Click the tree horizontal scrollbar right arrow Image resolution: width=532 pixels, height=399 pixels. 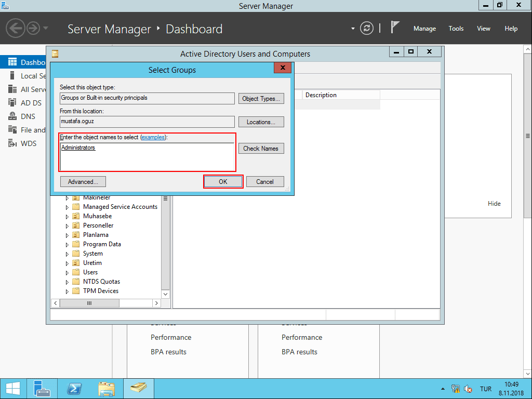pyautogui.click(x=156, y=303)
